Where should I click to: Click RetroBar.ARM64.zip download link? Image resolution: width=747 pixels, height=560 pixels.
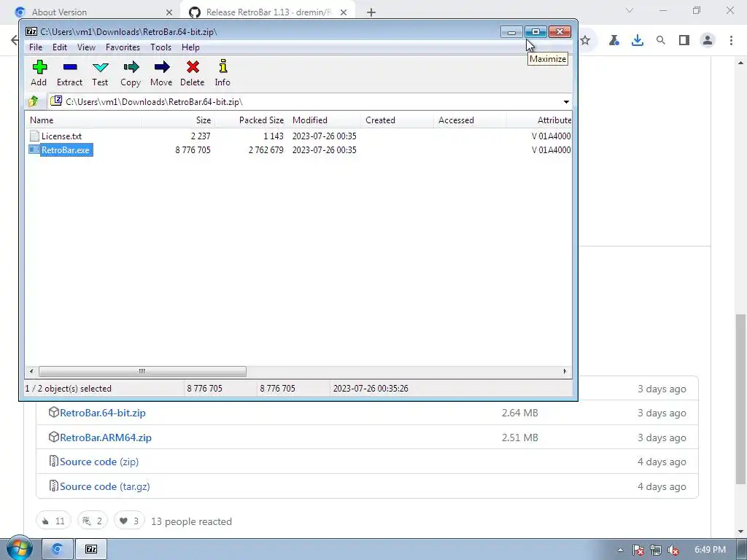pyautogui.click(x=105, y=437)
